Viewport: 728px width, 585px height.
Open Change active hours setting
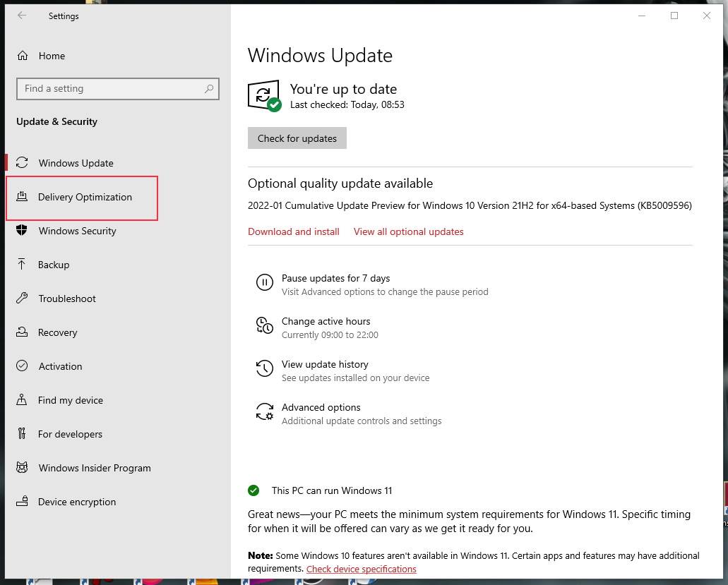pyautogui.click(x=326, y=322)
